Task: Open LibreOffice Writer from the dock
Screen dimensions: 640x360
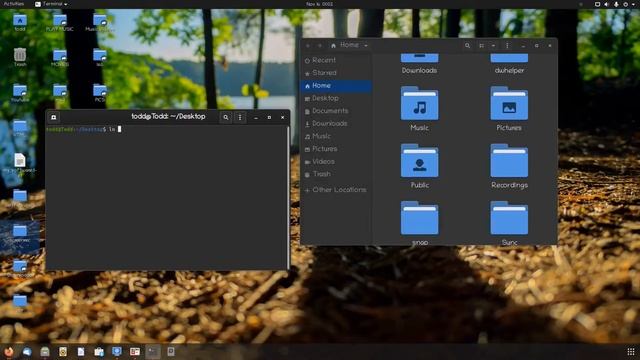Action: click(81, 351)
